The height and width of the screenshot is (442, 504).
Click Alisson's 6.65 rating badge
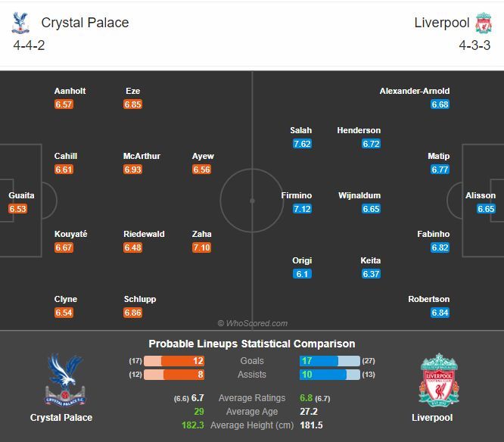point(486,209)
